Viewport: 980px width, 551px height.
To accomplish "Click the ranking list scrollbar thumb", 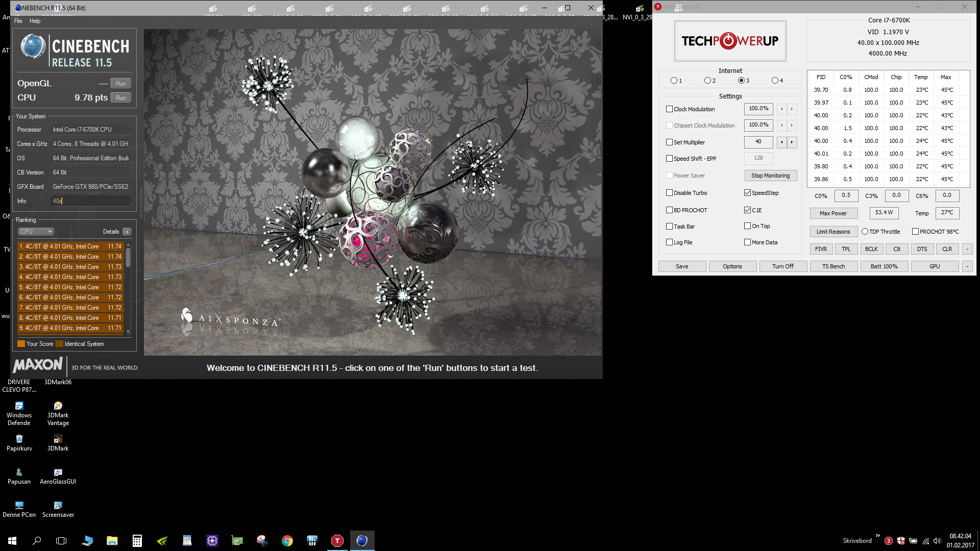I will (x=128, y=258).
